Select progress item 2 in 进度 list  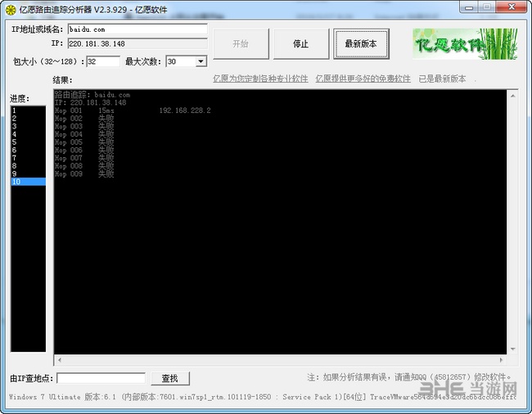(29, 119)
